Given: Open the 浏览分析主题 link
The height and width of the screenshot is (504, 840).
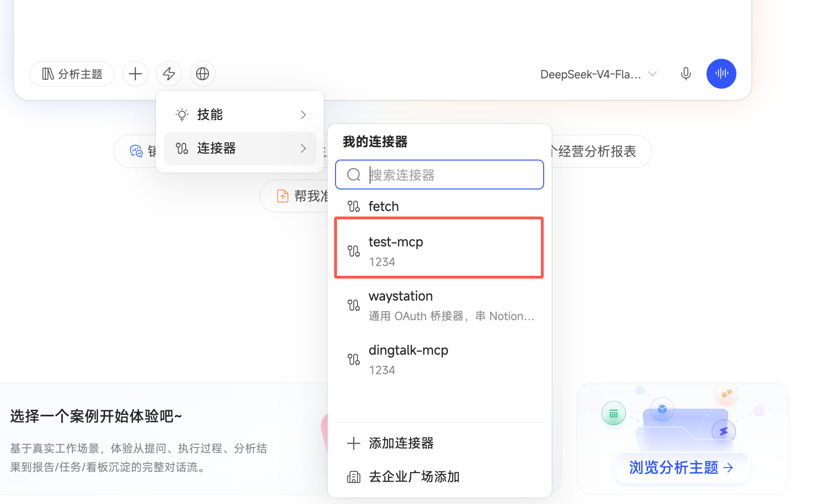Looking at the screenshot, I should [681, 467].
